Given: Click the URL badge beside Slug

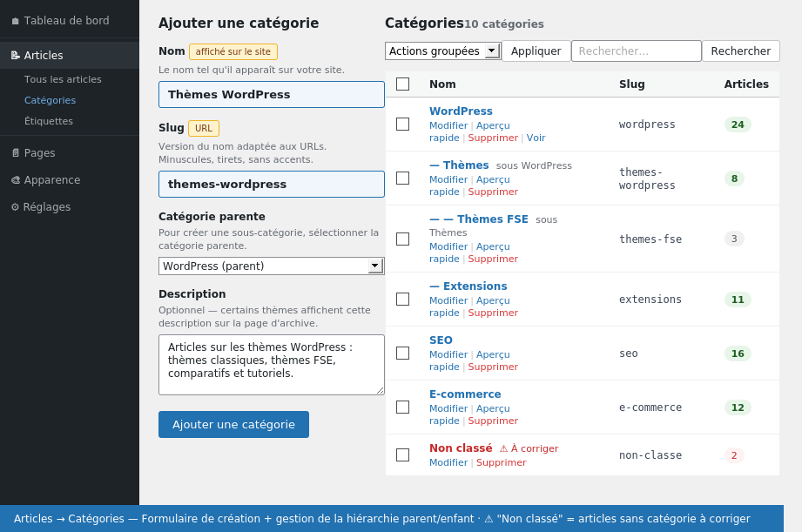Looking at the screenshot, I should click(x=204, y=128).
